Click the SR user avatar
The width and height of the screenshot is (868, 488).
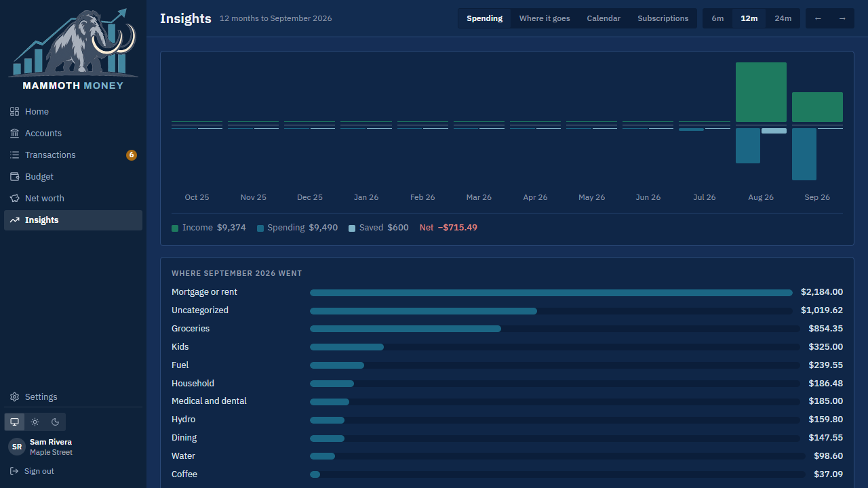[17, 447]
